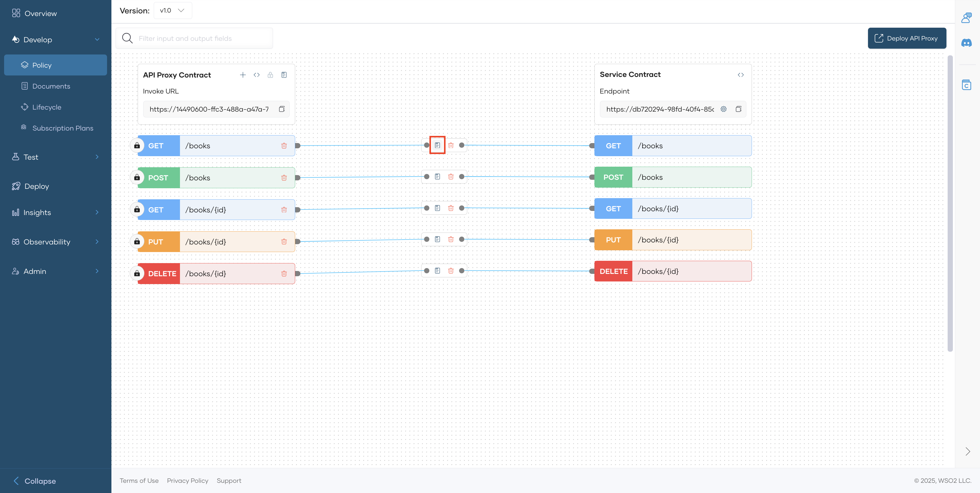
Task: Click the plus icon in API Proxy Contract
Action: click(x=243, y=75)
